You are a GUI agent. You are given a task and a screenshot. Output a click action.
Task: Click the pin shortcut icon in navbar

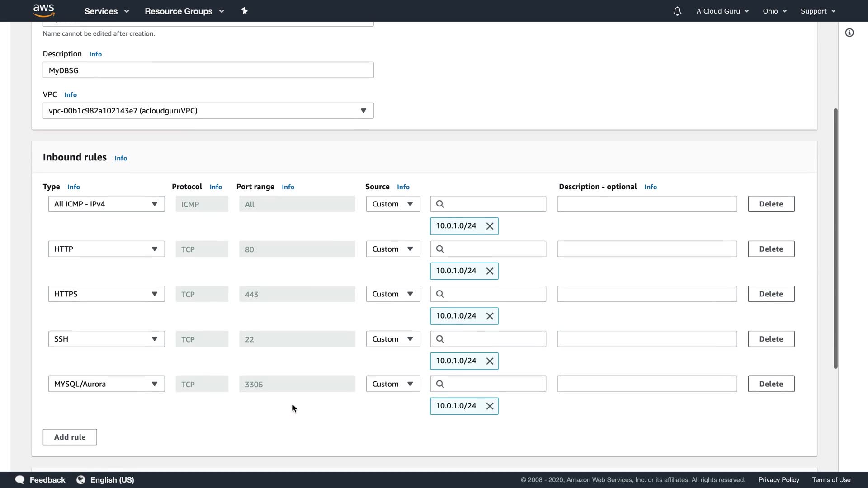pos(245,11)
